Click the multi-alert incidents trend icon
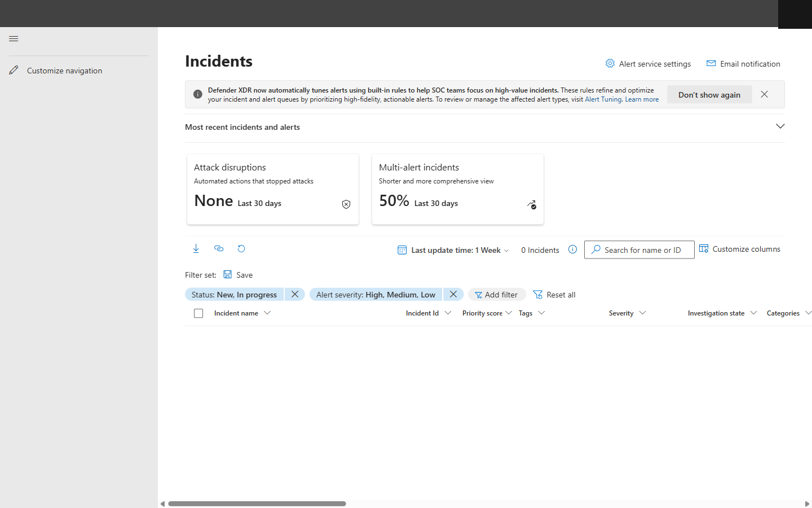The height and width of the screenshot is (508, 812). pyautogui.click(x=531, y=205)
